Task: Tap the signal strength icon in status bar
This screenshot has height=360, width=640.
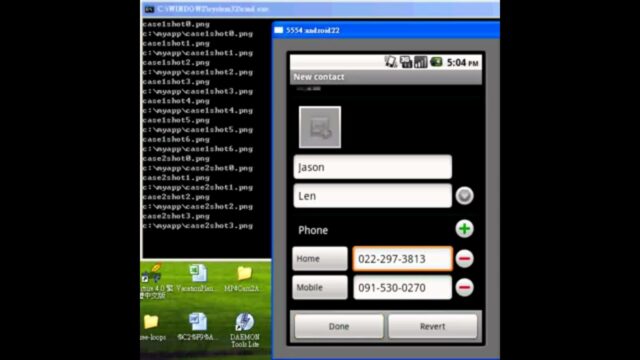Action: pos(420,62)
